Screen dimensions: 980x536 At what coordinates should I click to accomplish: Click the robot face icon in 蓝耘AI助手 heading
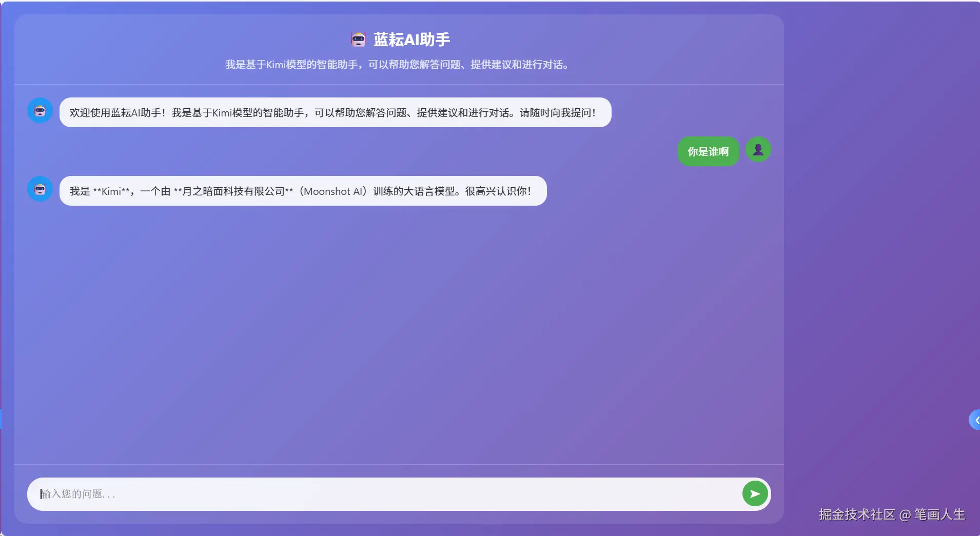pyautogui.click(x=358, y=38)
